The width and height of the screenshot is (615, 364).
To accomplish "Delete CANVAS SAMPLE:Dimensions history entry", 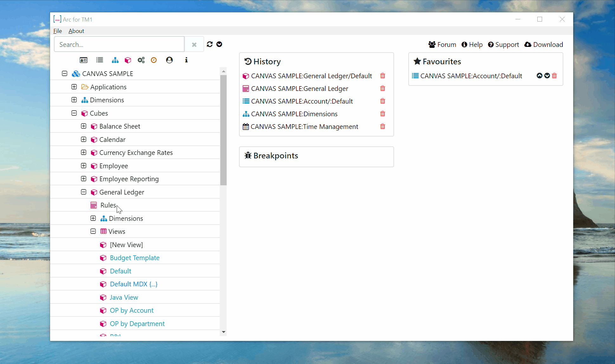I will click(x=383, y=114).
